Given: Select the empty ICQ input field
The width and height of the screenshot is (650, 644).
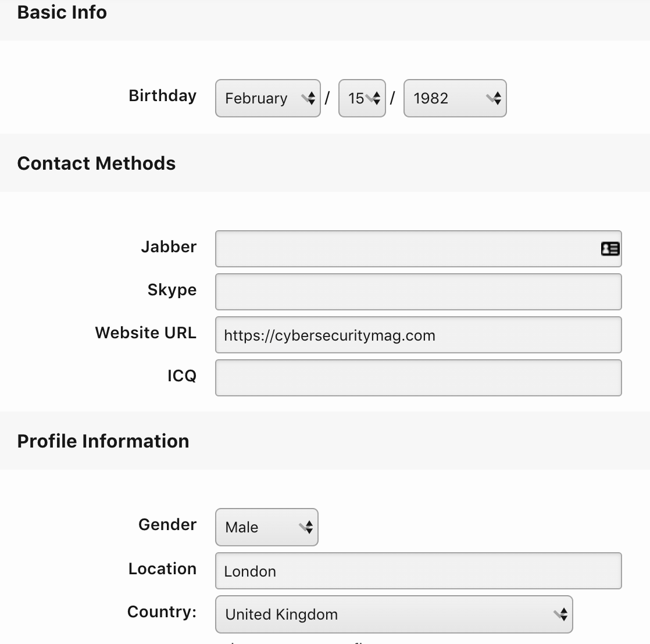Looking at the screenshot, I should pyautogui.click(x=418, y=378).
